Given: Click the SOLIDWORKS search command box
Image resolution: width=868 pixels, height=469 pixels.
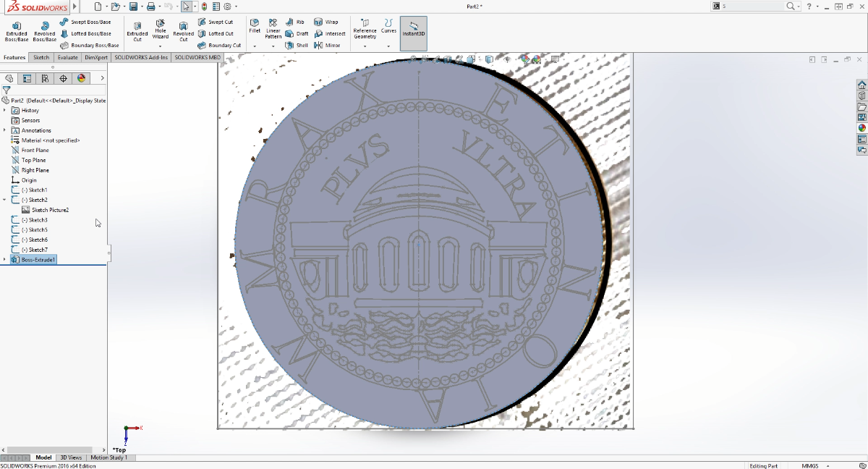Looking at the screenshot, I should point(754,6).
